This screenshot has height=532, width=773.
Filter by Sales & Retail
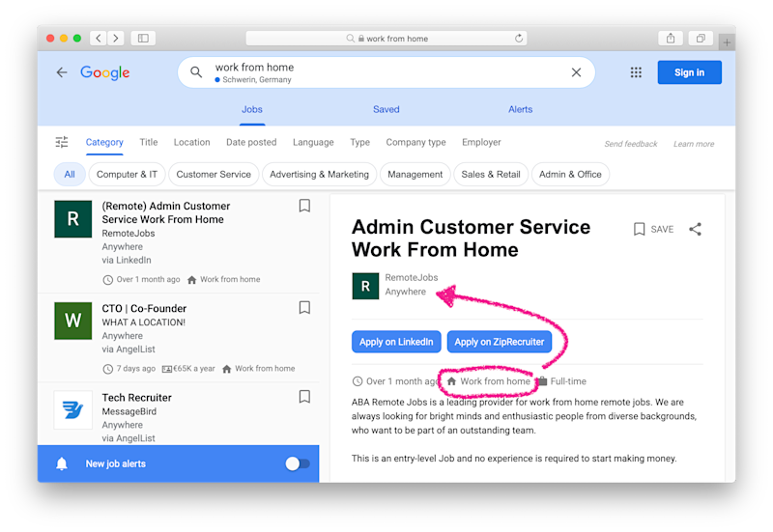click(491, 175)
